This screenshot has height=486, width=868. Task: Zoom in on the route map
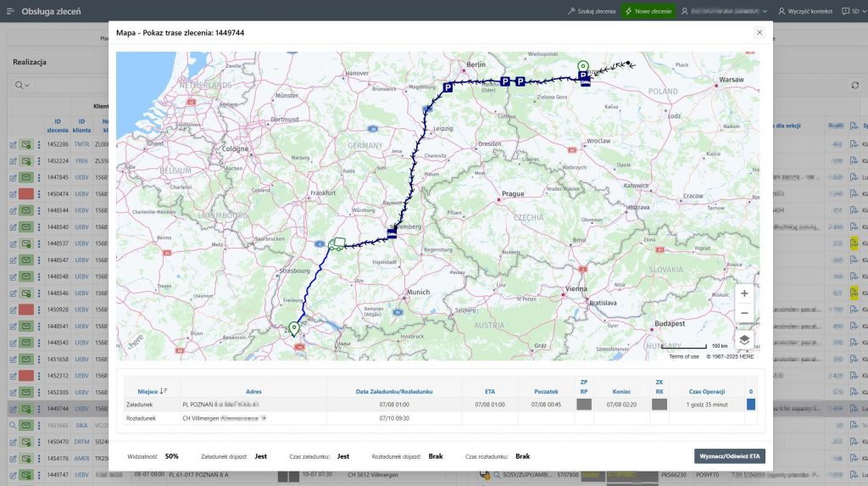pyautogui.click(x=744, y=293)
